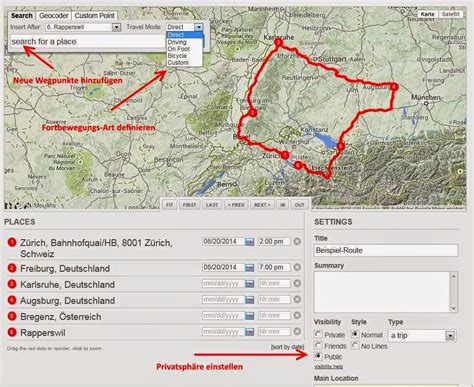Choose Bicycle in travel mode list
474x387 pixels.
point(184,56)
